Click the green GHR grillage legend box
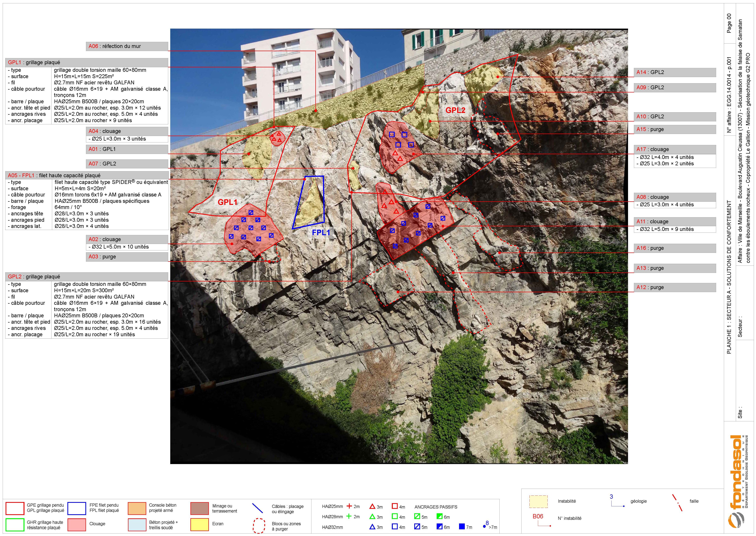The image size is (756, 536). [15, 525]
